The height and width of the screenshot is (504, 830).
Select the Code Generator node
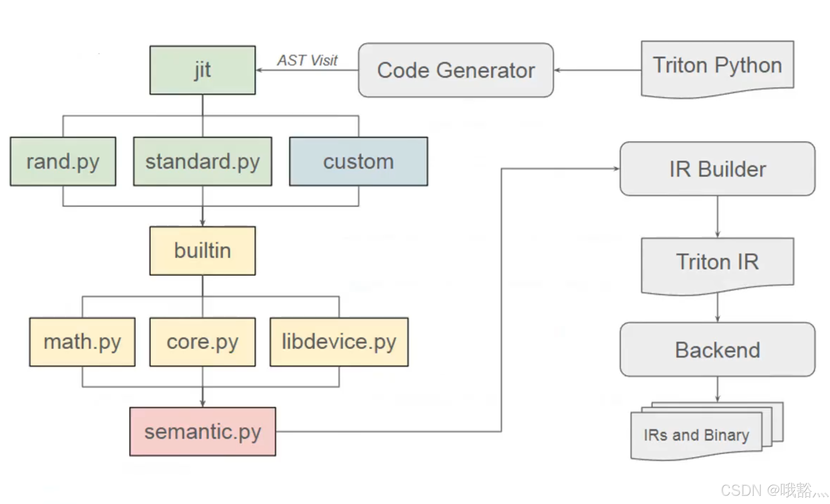click(x=456, y=70)
